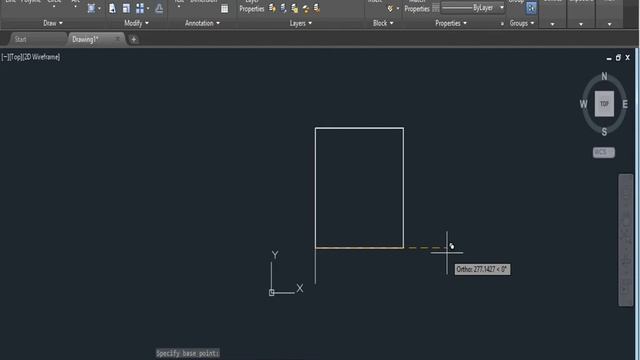
Task: Expand the Draw panel
Action: tap(53, 23)
